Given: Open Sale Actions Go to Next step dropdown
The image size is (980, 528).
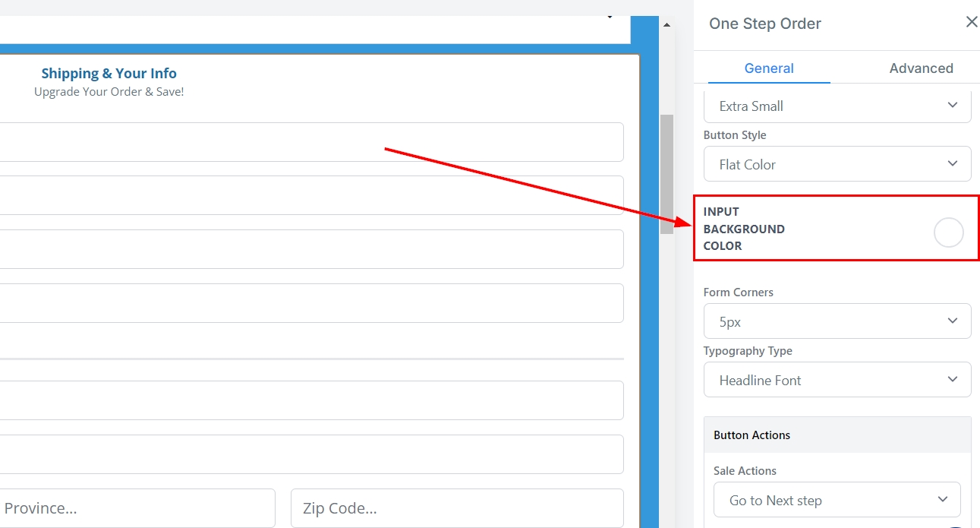Looking at the screenshot, I should (837, 500).
